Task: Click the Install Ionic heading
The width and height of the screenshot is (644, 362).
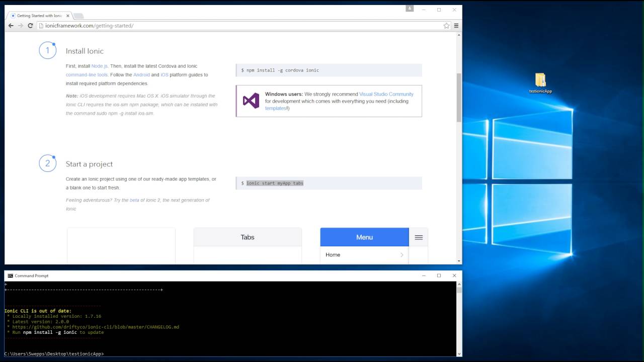Action: click(85, 51)
